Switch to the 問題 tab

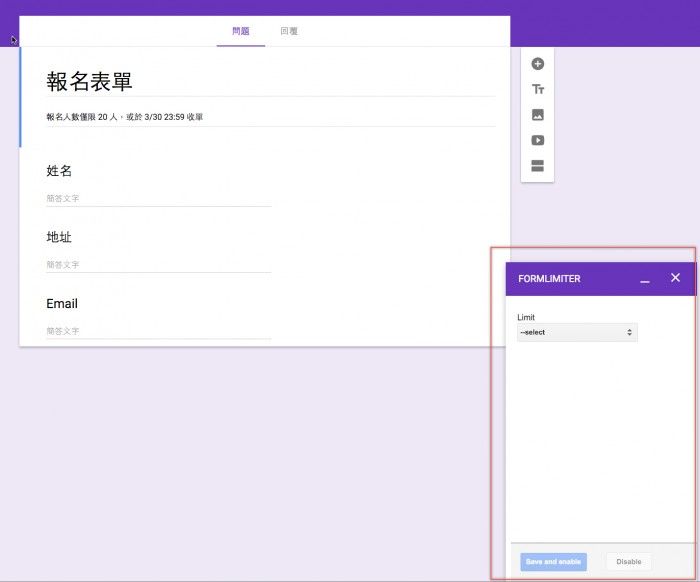(241, 31)
